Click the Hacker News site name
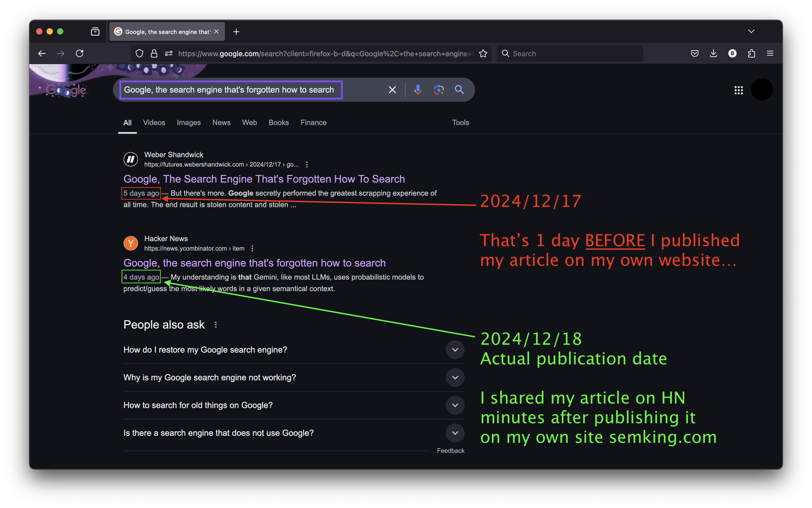Screen dimensions: 812x508 pyautogui.click(x=166, y=239)
